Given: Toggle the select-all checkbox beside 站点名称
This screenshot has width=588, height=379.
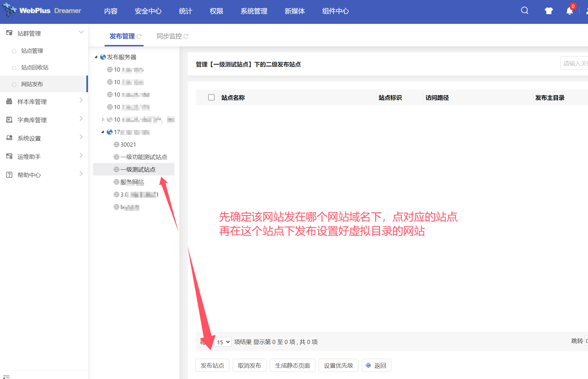Looking at the screenshot, I should (211, 97).
